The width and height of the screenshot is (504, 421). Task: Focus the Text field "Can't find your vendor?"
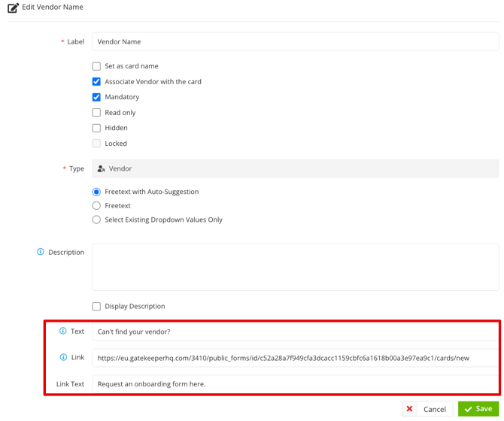(x=296, y=332)
